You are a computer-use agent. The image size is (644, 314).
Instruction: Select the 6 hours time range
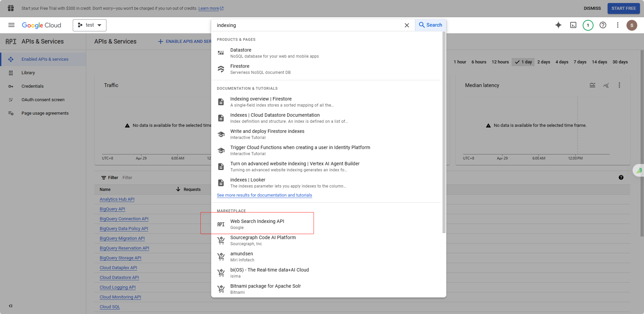point(479,62)
